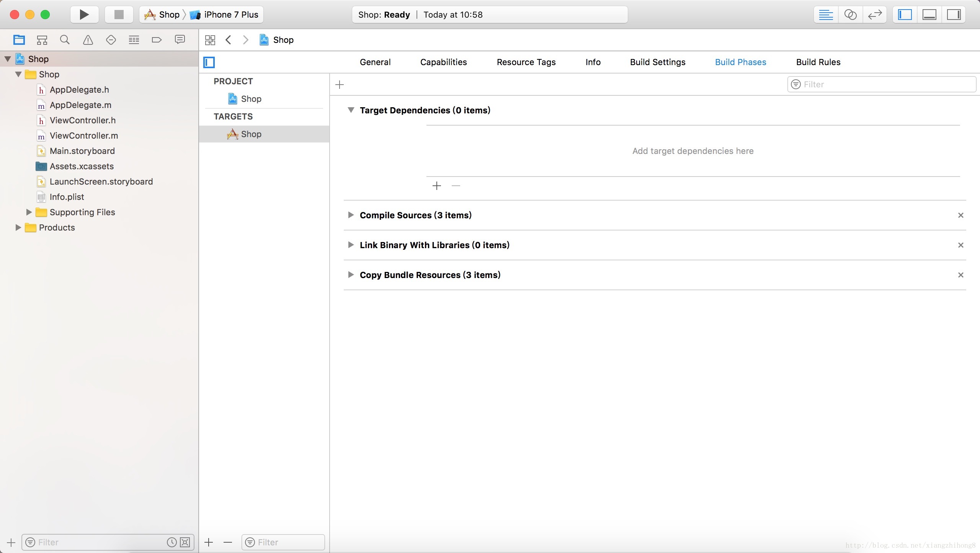Toggle the debug area
Screen dimensions: 980x553
(x=929, y=15)
